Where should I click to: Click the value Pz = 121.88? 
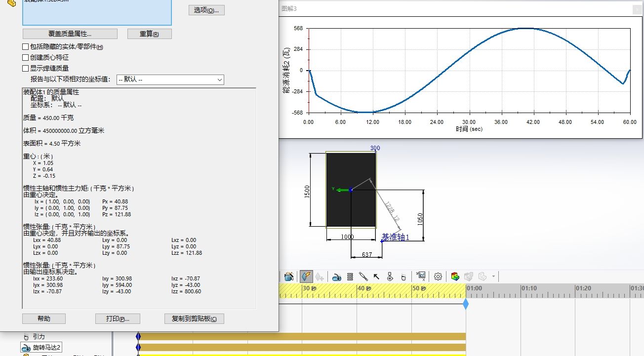coord(117,214)
